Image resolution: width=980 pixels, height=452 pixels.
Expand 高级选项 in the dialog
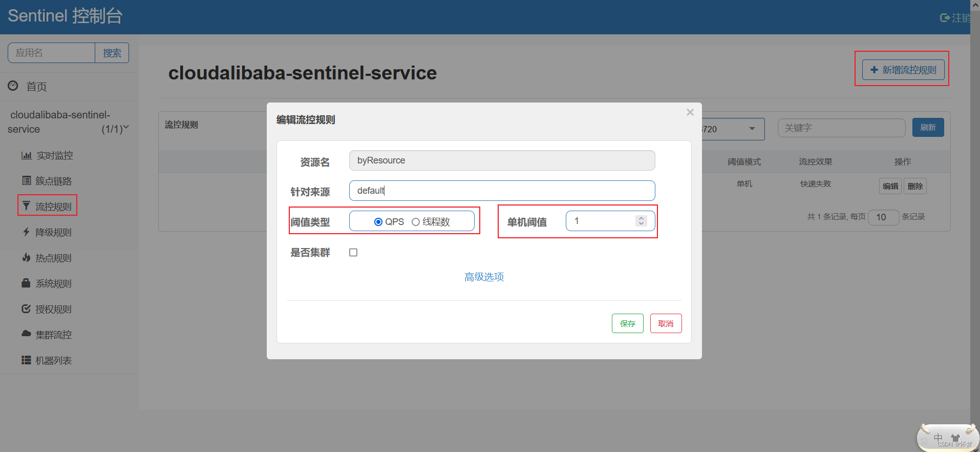[484, 277]
